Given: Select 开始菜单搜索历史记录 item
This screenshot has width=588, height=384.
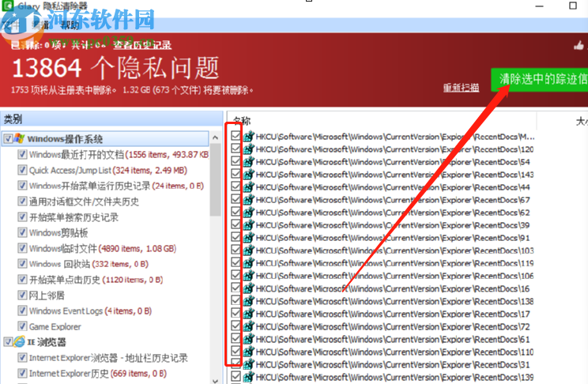Looking at the screenshot, I should [x=73, y=217].
